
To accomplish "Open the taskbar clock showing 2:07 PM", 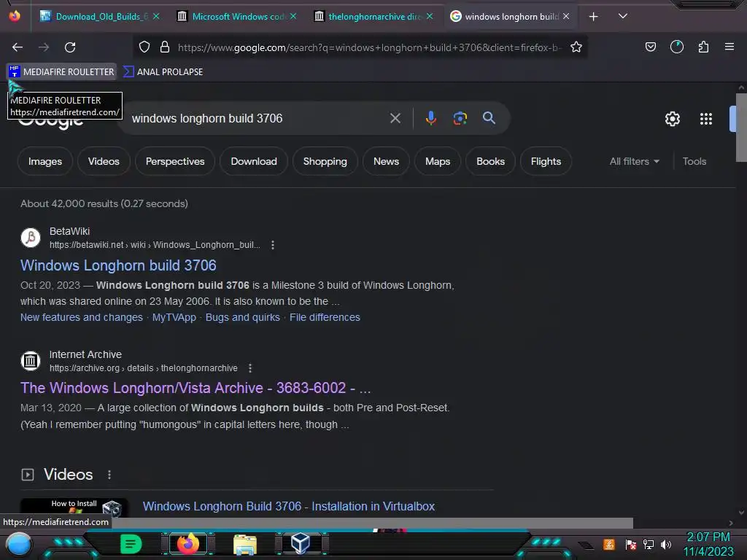I will click(708, 544).
